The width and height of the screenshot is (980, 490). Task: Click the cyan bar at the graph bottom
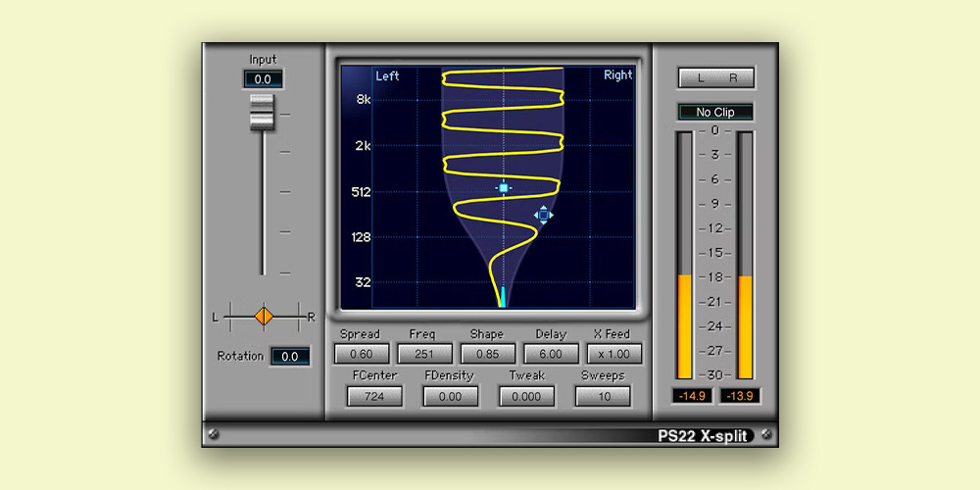pos(503,295)
